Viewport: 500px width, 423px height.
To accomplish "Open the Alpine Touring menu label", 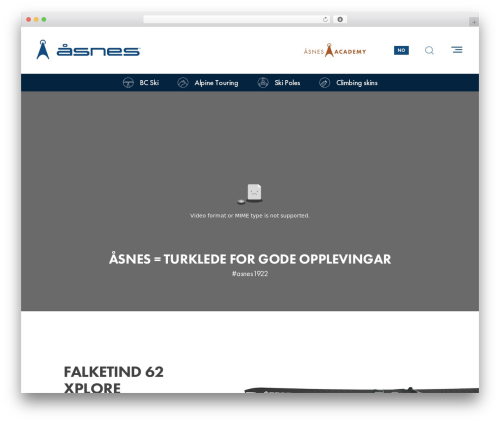I will (216, 83).
